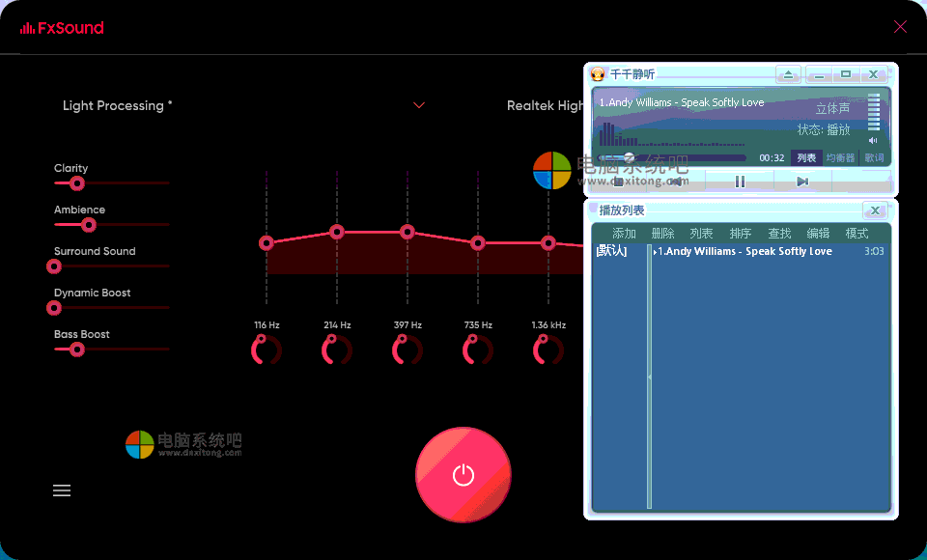Click the 397 Hz frequency knob
This screenshot has width=927, height=560.
407,350
